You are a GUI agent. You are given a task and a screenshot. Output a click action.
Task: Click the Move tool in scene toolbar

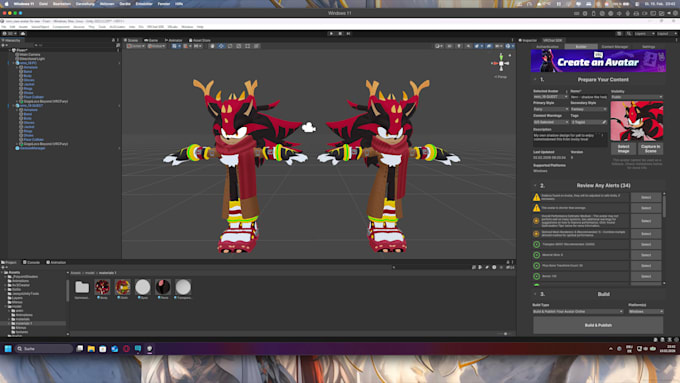[x=221, y=46]
